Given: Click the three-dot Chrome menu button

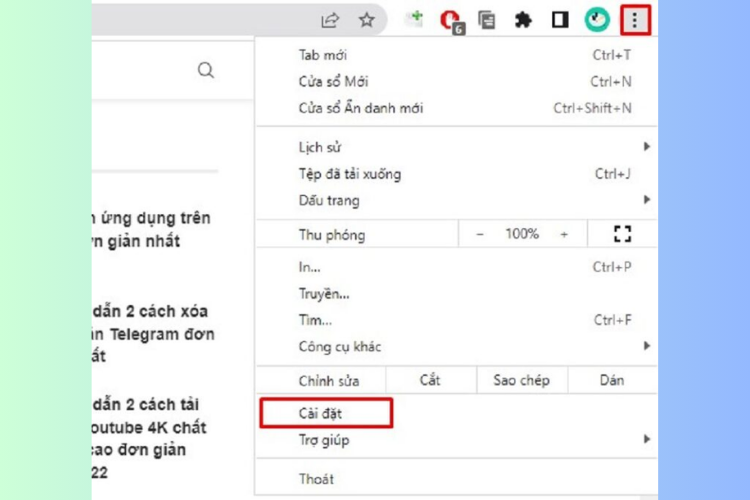Looking at the screenshot, I should 635,20.
